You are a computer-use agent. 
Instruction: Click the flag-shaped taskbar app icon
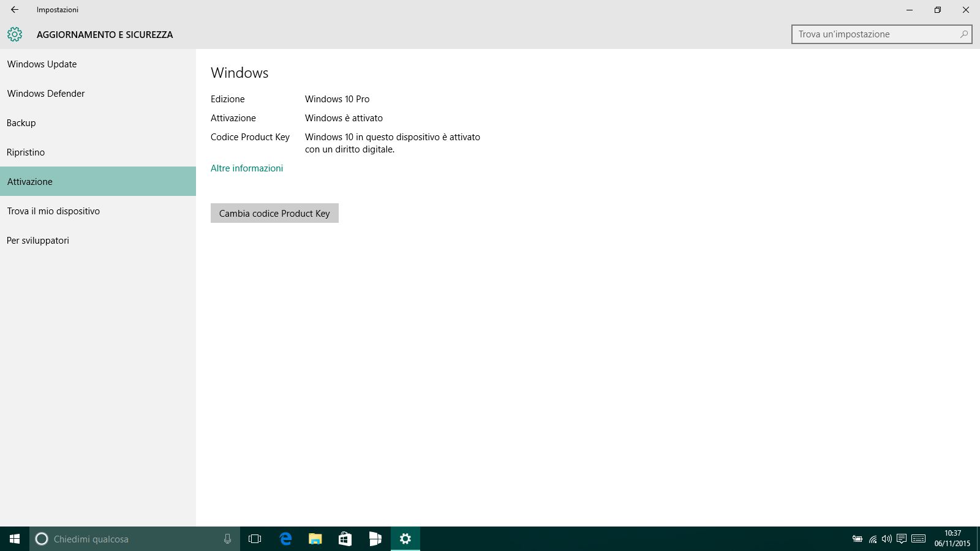tap(375, 539)
